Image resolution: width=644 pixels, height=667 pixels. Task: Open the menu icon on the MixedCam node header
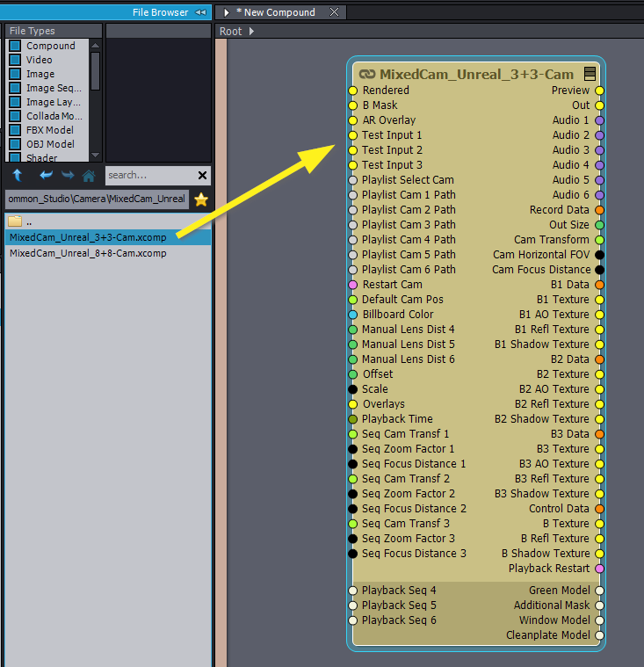click(x=590, y=74)
